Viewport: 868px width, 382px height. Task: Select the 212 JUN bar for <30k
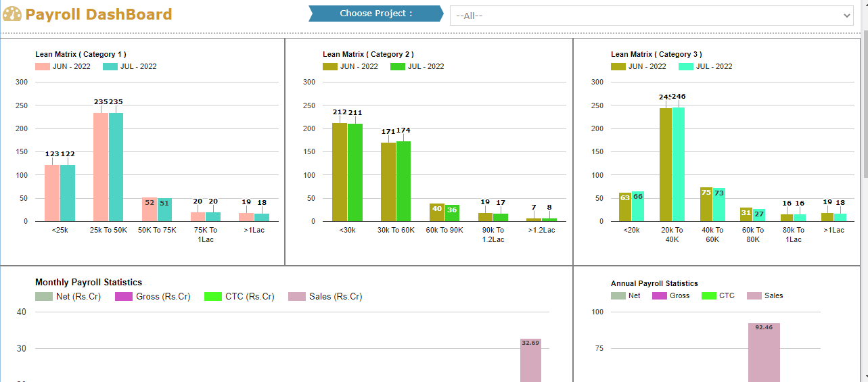point(340,172)
